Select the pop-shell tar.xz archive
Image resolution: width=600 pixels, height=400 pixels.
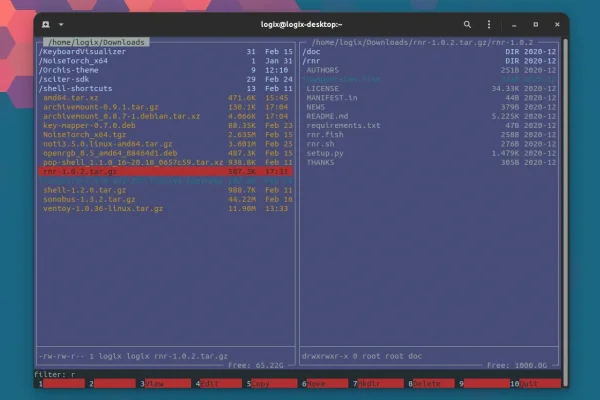click(165, 162)
